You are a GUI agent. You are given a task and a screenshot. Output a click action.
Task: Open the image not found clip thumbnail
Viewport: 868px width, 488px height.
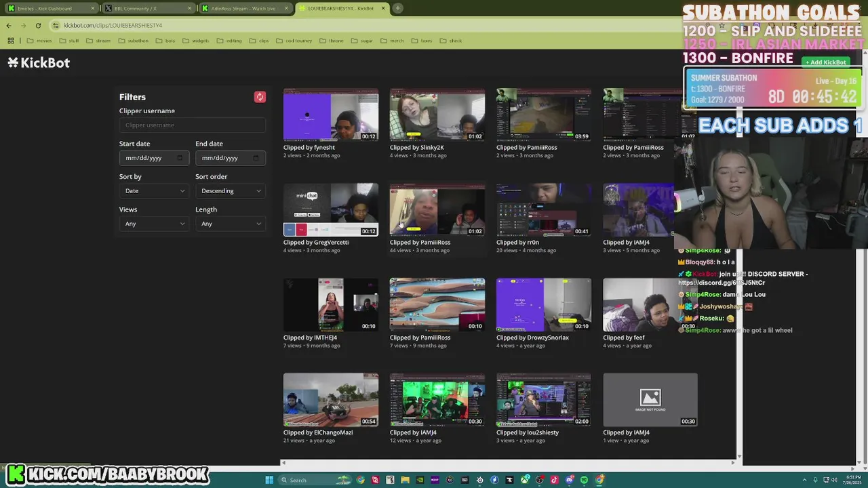pos(650,399)
